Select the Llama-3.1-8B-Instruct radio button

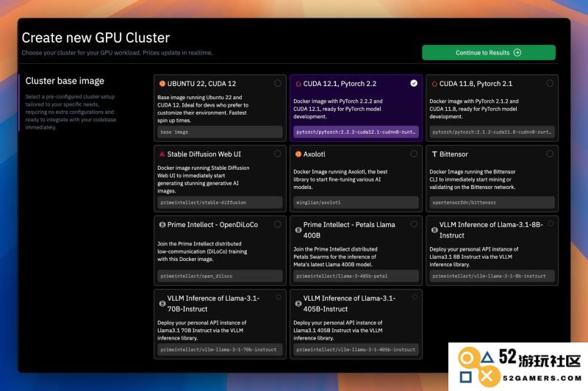point(551,223)
